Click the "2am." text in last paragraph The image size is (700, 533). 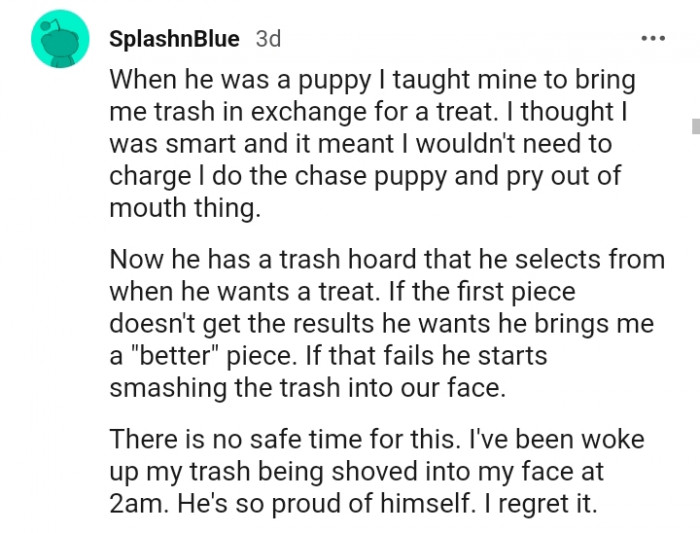point(140,504)
